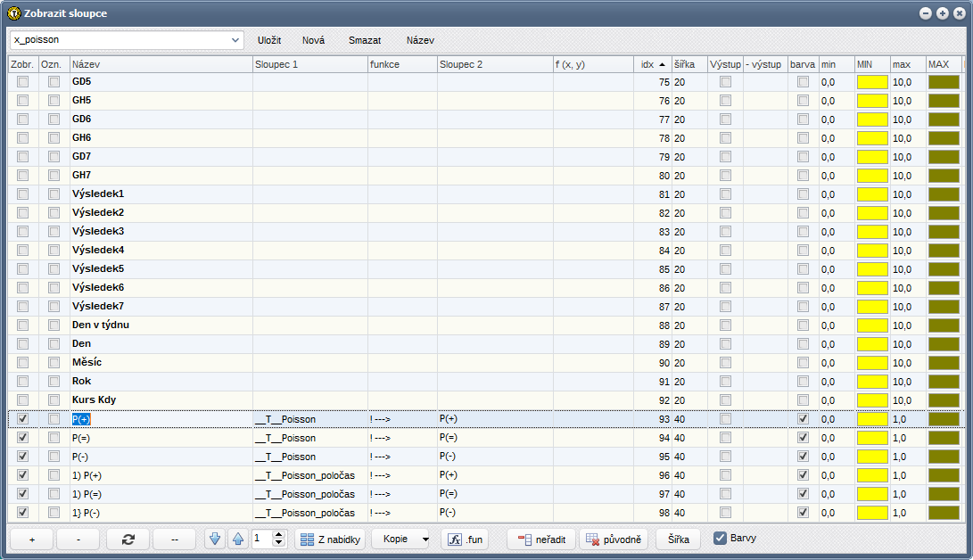Click MIN yellow swatch for GD5 row
The height and width of the screenshot is (560, 973).
tap(872, 82)
